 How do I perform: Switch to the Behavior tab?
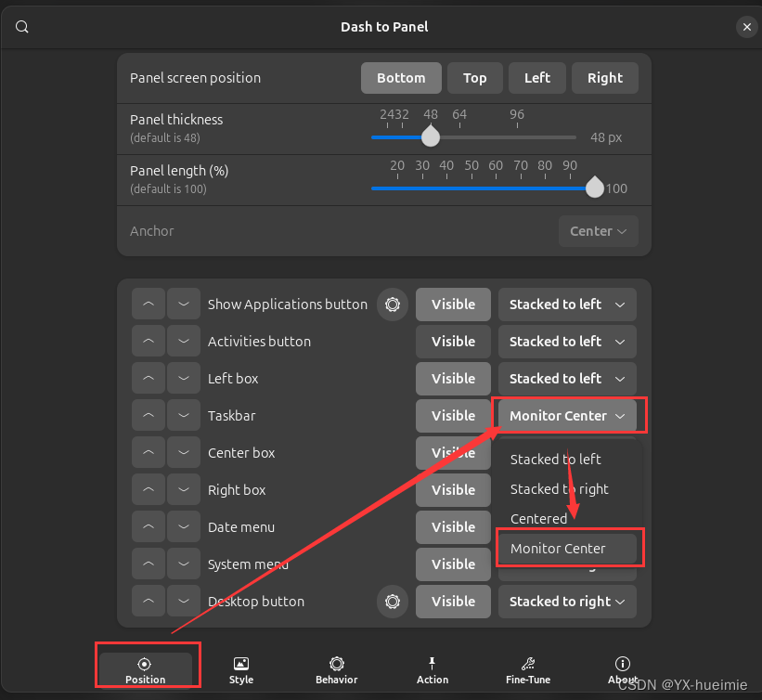point(336,670)
